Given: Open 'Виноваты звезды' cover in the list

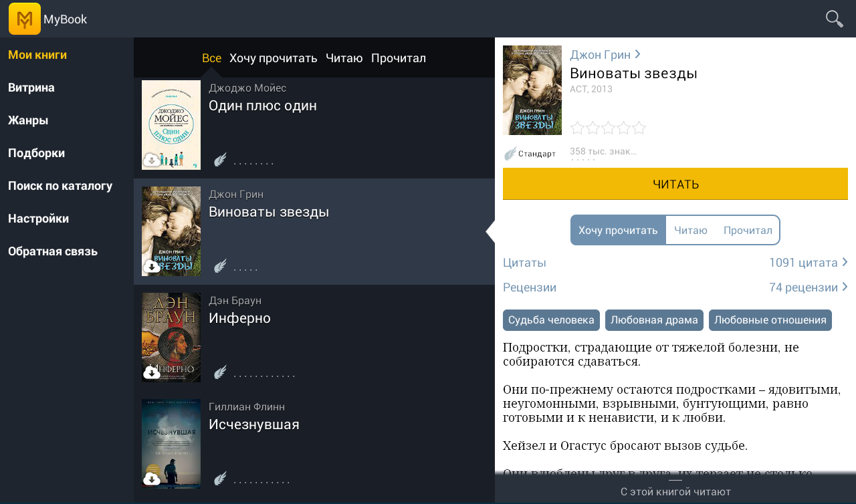Looking at the screenshot, I should [x=171, y=231].
